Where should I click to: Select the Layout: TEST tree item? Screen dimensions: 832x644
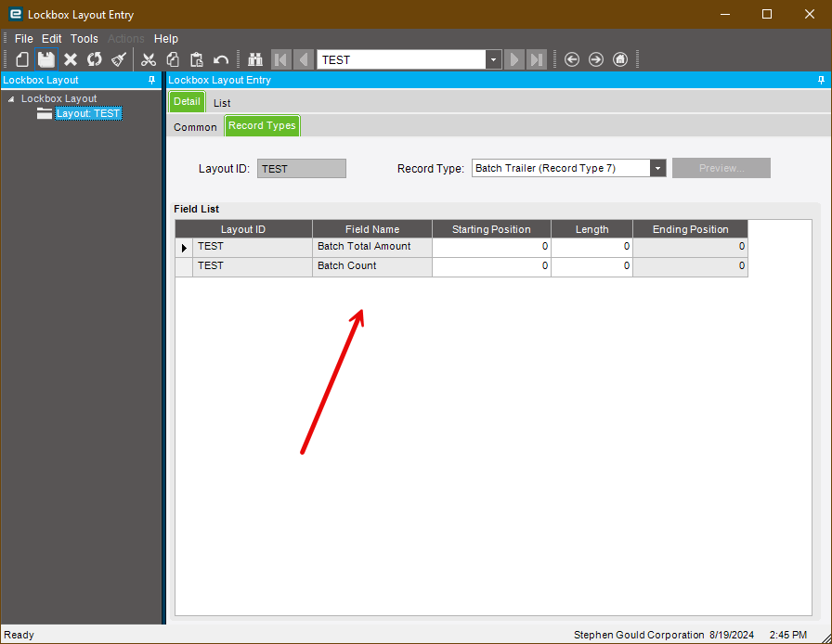tap(88, 113)
